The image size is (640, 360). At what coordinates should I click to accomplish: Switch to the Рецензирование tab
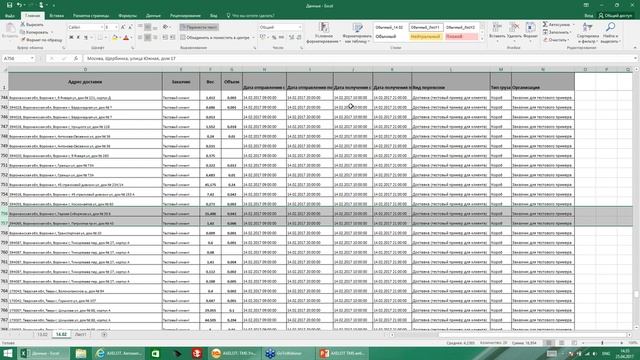185,16
